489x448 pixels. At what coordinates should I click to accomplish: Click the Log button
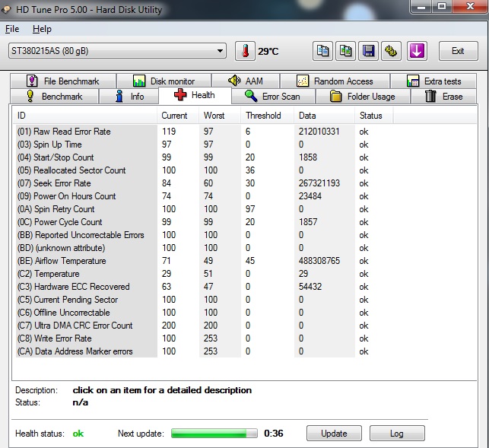click(x=397, y=434)
